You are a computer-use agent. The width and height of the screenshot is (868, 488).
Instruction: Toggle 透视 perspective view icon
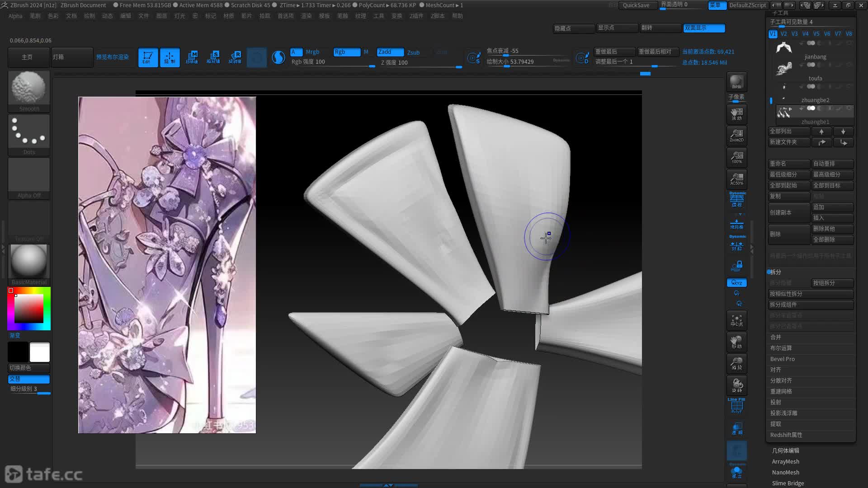click(737, 199)
